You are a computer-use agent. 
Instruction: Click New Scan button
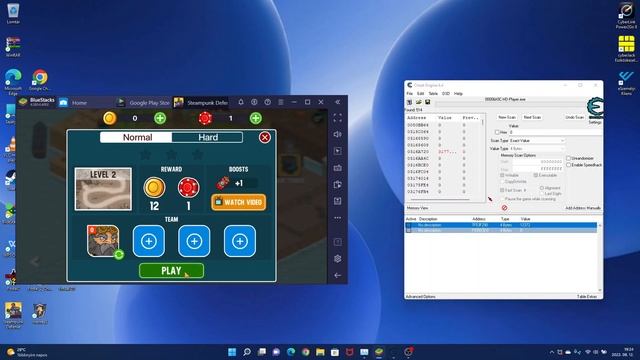507,117
